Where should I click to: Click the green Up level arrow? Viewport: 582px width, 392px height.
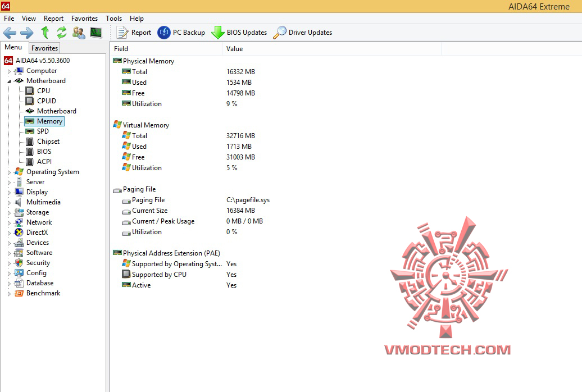pos(46,33)
